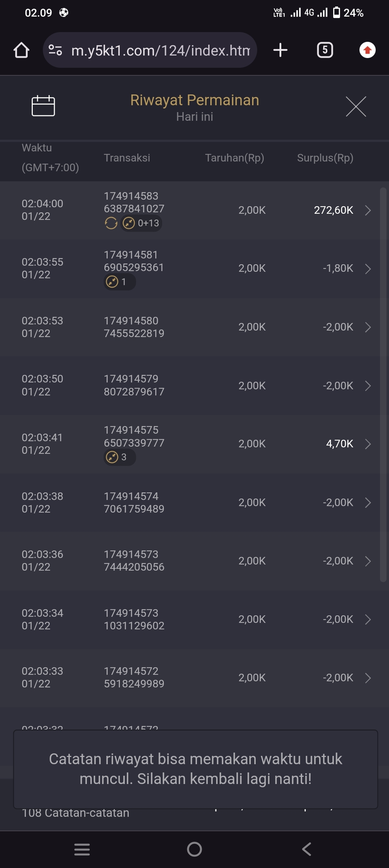Tap the red upload arrow browser icon
389x868 pixels.
point(367,50)
